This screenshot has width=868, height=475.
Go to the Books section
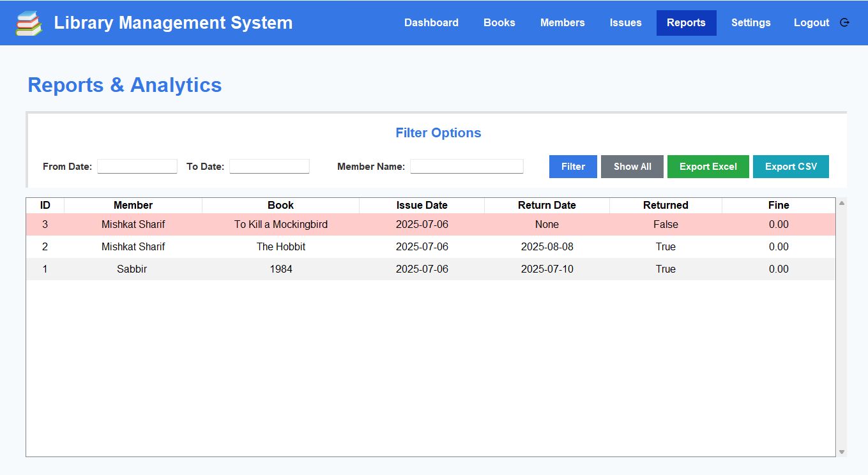pyautogui.click(x=499, y=23)
